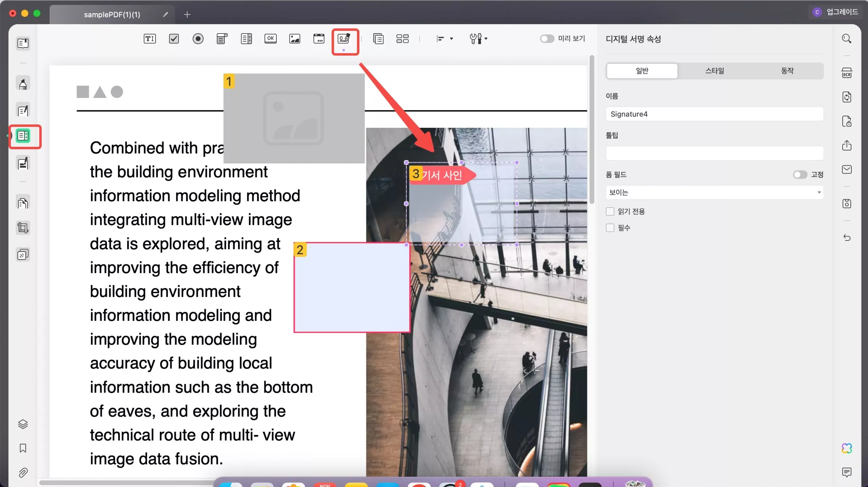868x487 pixels.
Task: Open the comments panel icon
Action: 847,472
